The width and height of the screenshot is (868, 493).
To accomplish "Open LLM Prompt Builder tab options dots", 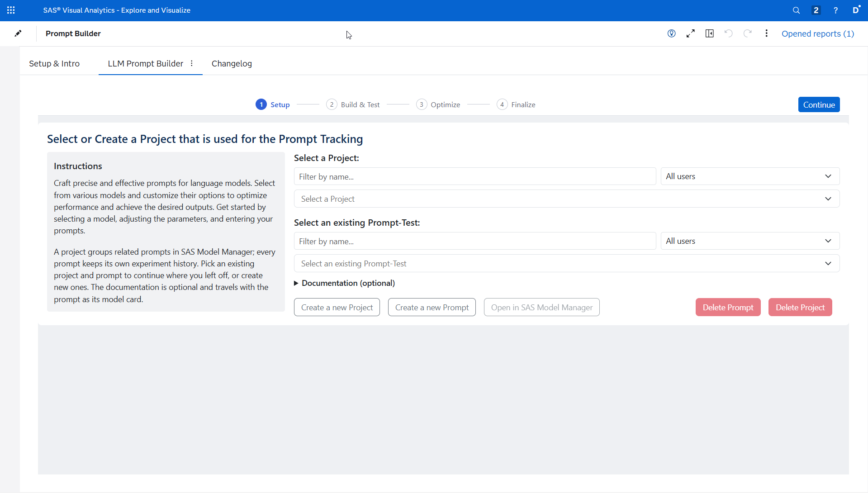I will coord(192,63).
